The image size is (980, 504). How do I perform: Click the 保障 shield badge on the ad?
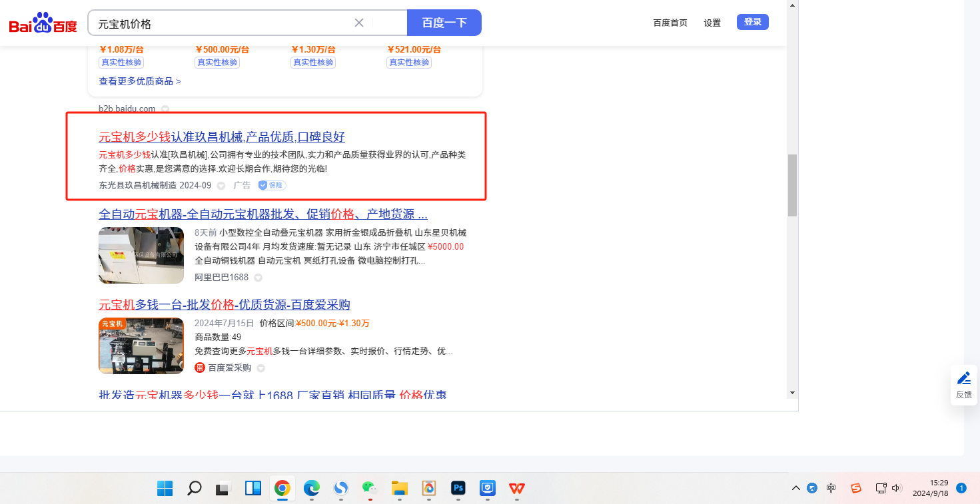coord(272,185)
